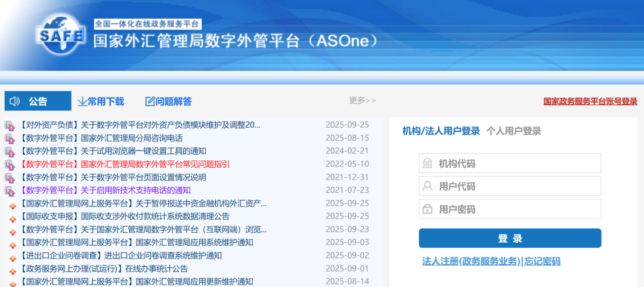The height and width of the screenshot is (287, 644).
Task: Open notice 关于数字外管平台页面设置情况说明
Action: coord(113,178)
